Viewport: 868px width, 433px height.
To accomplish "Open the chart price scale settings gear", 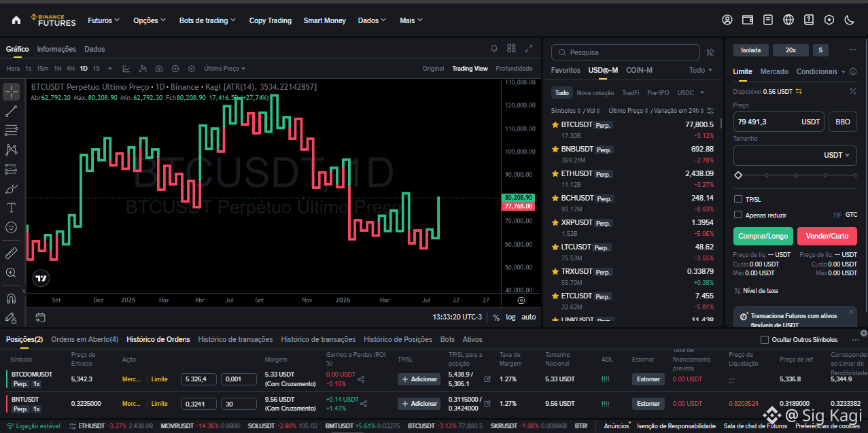I will tap(521, 300).
